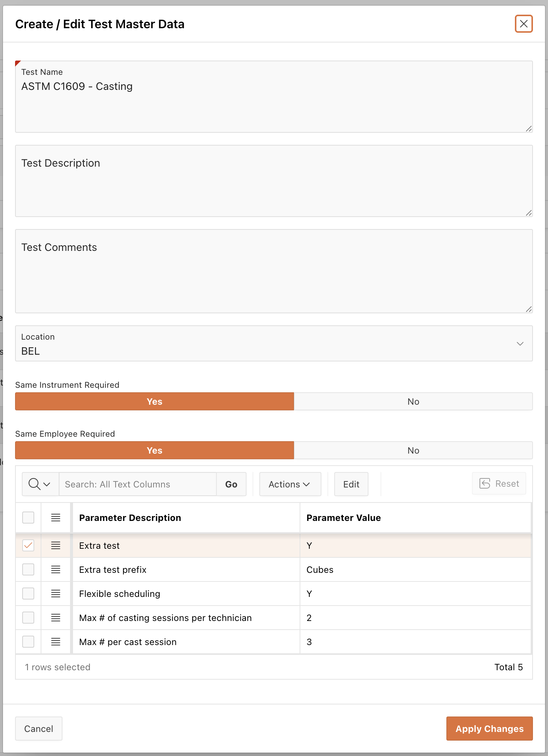Open the search column selector dropdown
This screenshot has width=548, height=756.
[40, 484]
